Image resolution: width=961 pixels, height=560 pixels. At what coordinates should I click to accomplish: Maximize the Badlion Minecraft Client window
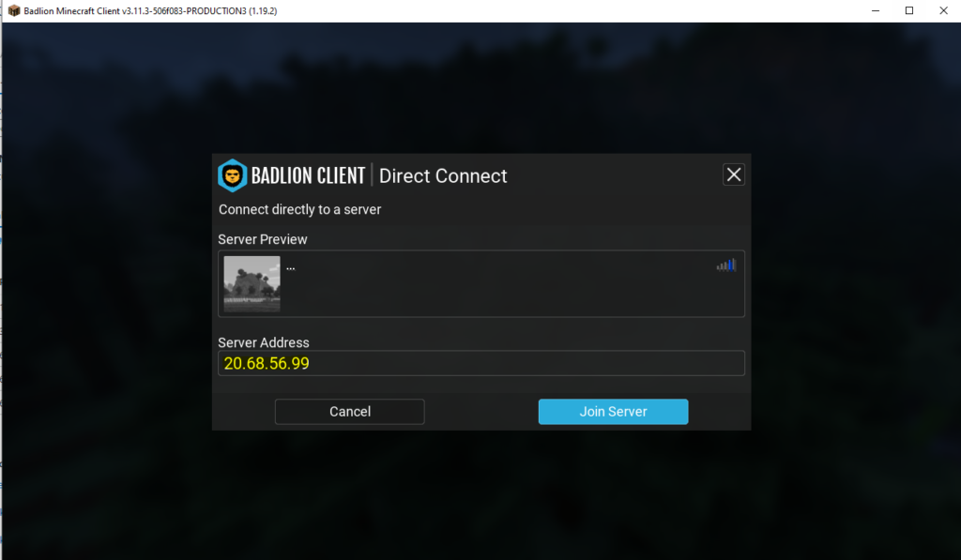[908, 10]
